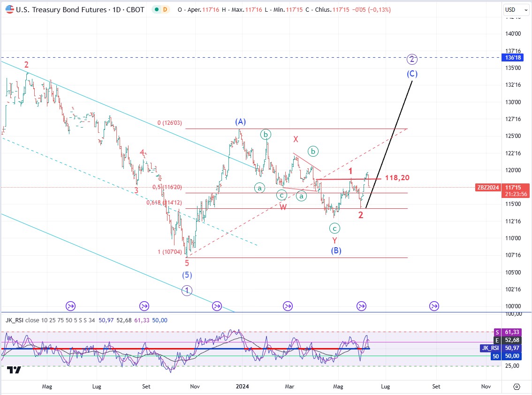This screenshot has width=532, height=395.
Task: Click the E label on indicator scale
Action: [497, 340]
